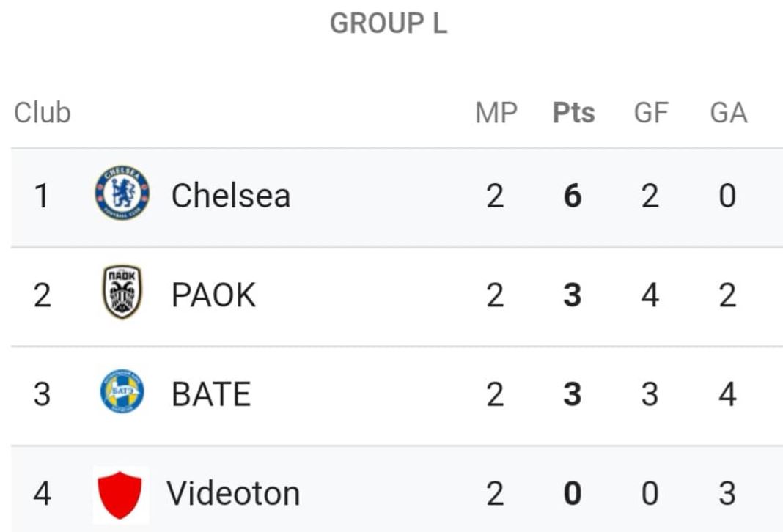Click rank number 4 in Videoton row
This screenshot has width=783, height=532.
coord(42,493)
